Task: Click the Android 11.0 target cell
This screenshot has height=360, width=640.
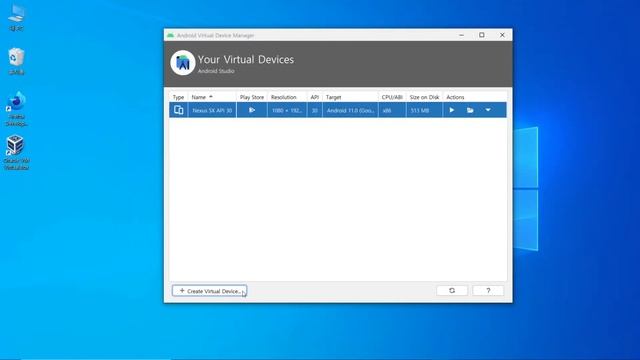Action: click(351, 110)
